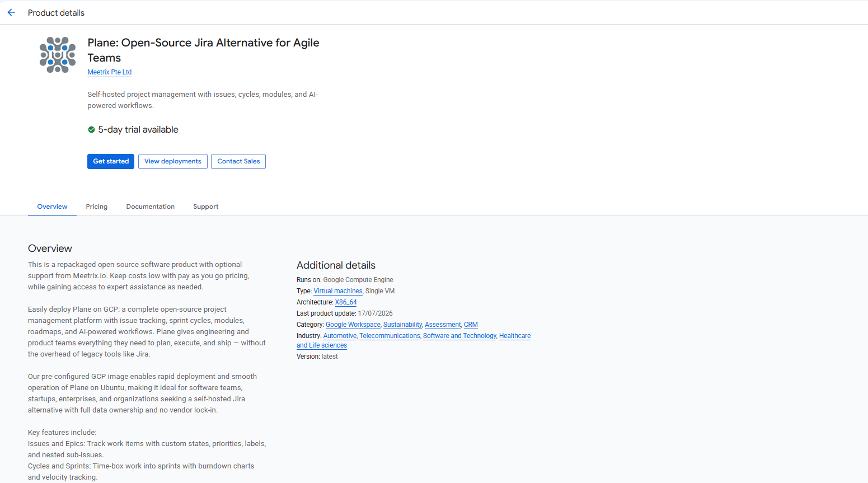
Task: Click the Assessment category link
Action: (443, 325)
